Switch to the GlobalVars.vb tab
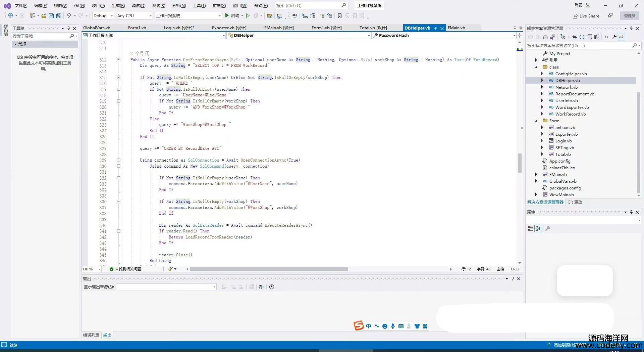This screenshot has height=352, width=644. point(97,28)
